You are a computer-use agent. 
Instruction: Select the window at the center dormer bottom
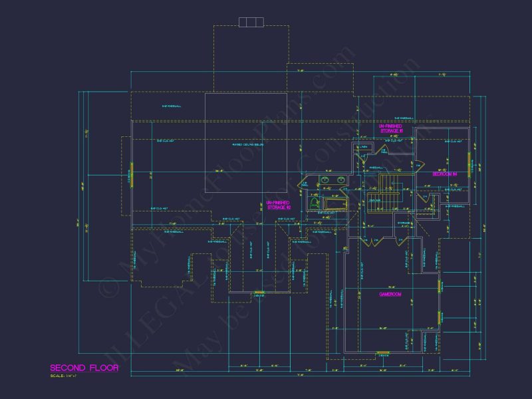click(259, 292)
